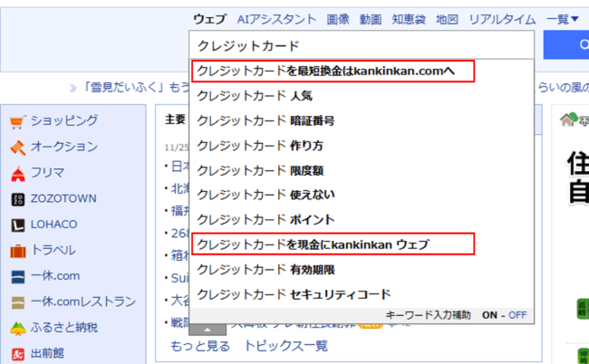
Task: Open the ZOZOTOWN icon
Action: tap(17, 199)
